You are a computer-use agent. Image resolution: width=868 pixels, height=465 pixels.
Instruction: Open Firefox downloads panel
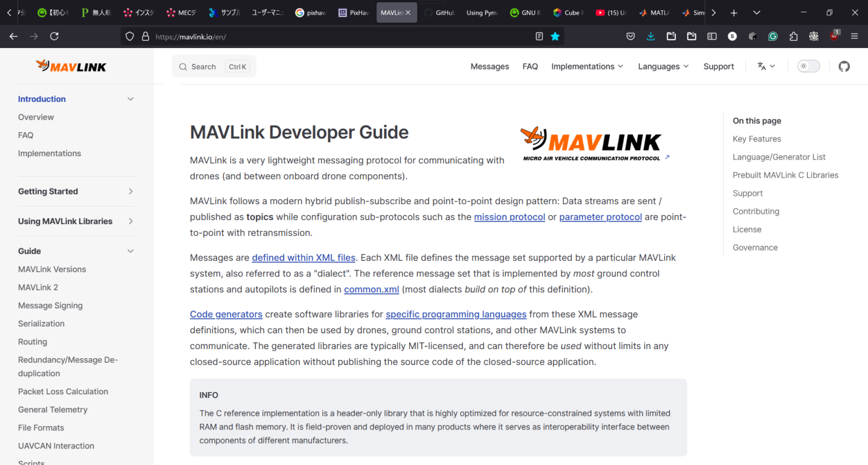(650, 36)
